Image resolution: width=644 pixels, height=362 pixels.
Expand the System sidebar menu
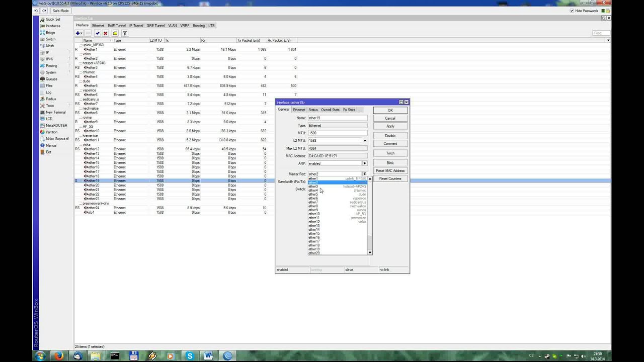click(51, 72)
